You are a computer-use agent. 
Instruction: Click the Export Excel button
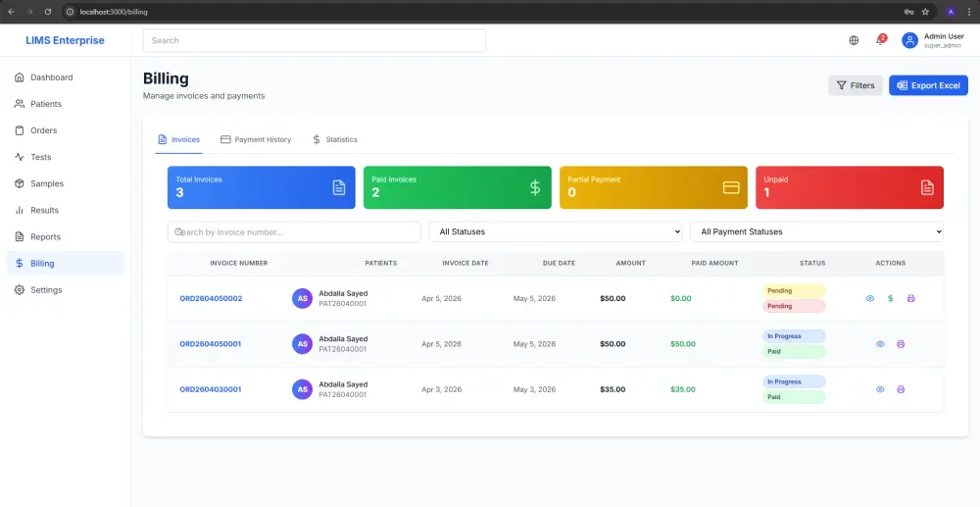coord(928,85)
